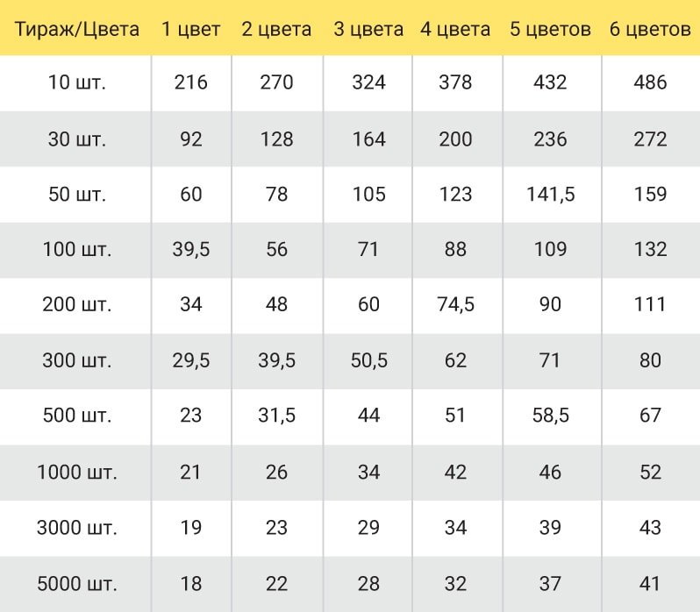Select the 5 цветов column header
Image resolution: width=700 pixels, height=612 pixels.
[x=551, y=30]
